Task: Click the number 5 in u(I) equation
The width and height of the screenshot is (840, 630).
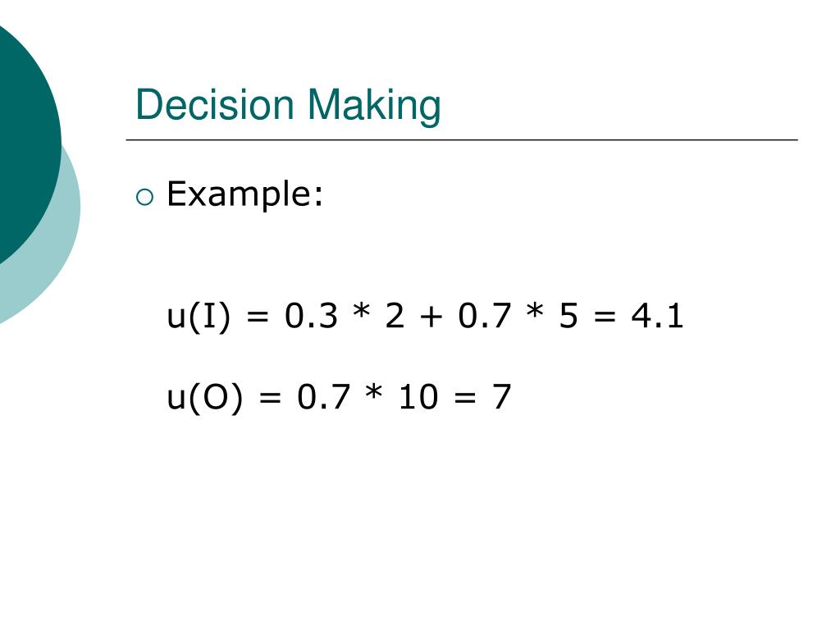Action: 568,316
